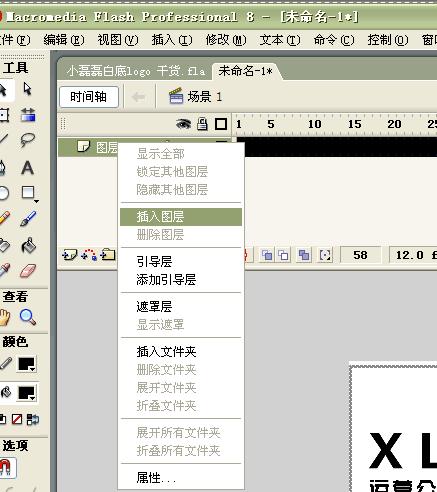Select the Eraser tool
The image size is (437, 492).
point(28,271)
